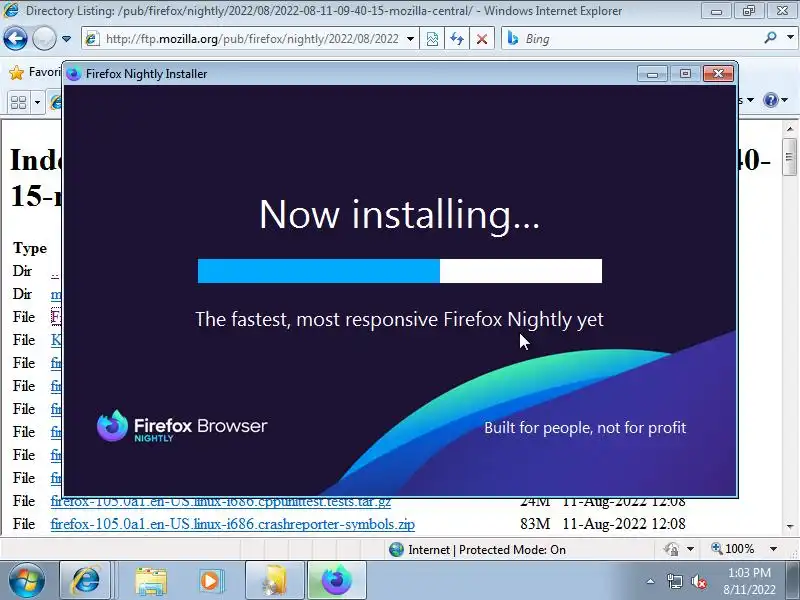Click the network tray icon

[675, 581]
